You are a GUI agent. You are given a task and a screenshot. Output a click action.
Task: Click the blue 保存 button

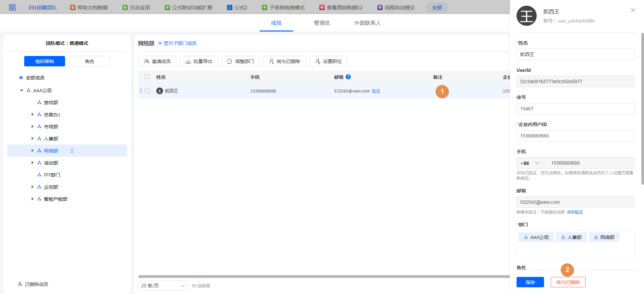(530, 282)
